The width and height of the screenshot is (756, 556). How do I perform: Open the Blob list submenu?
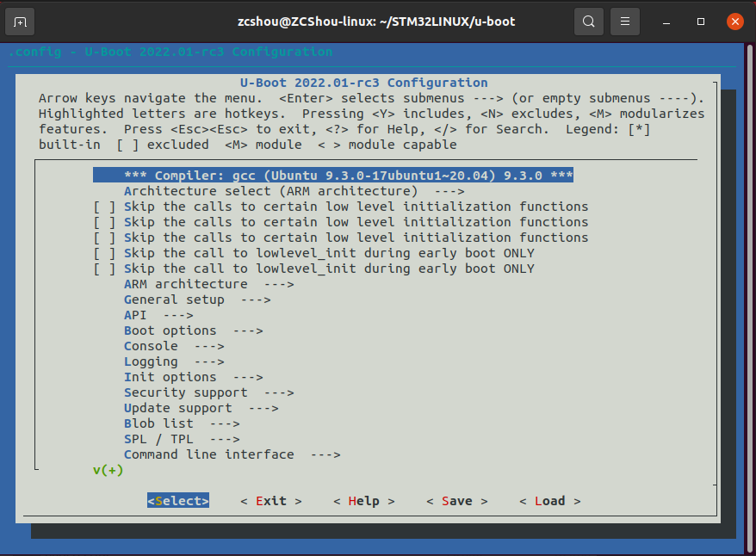click(182, 423)
